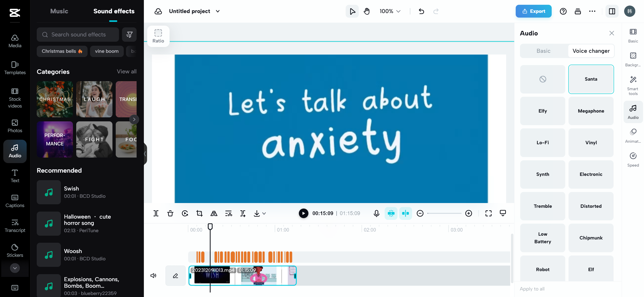Toggle timeline snapping off
Image resolution: width=644 pixels, height=297 pixels.
coord(391,213)
